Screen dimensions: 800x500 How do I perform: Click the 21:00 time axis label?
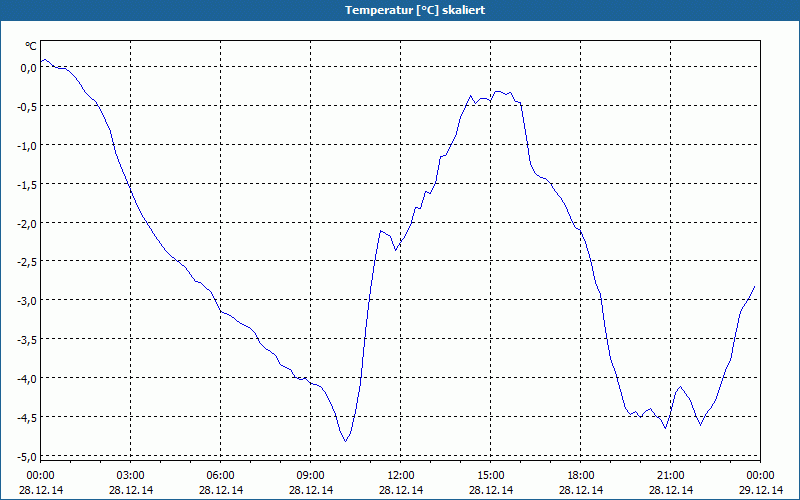click(670, 476)
